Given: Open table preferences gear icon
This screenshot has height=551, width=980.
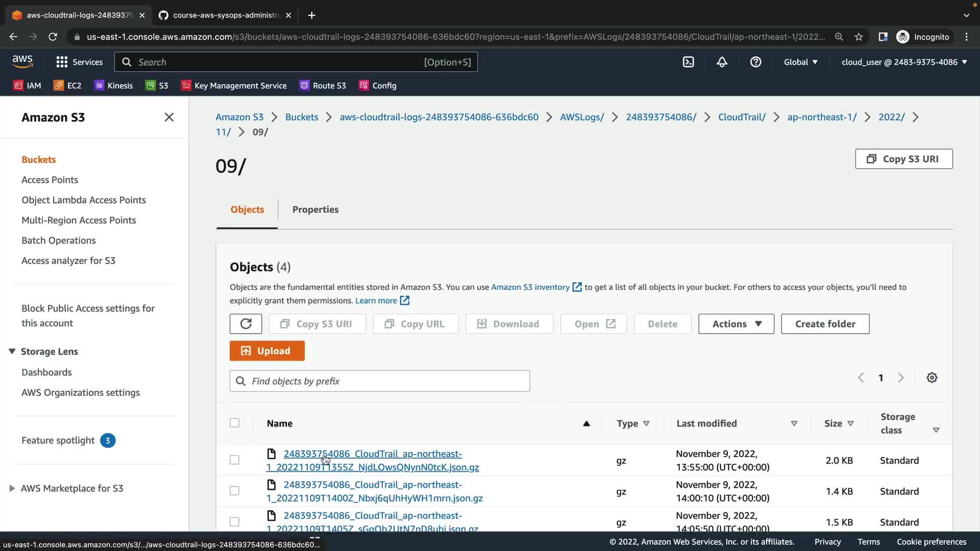Looking at the screenshot, I should [x=932, y=378].
